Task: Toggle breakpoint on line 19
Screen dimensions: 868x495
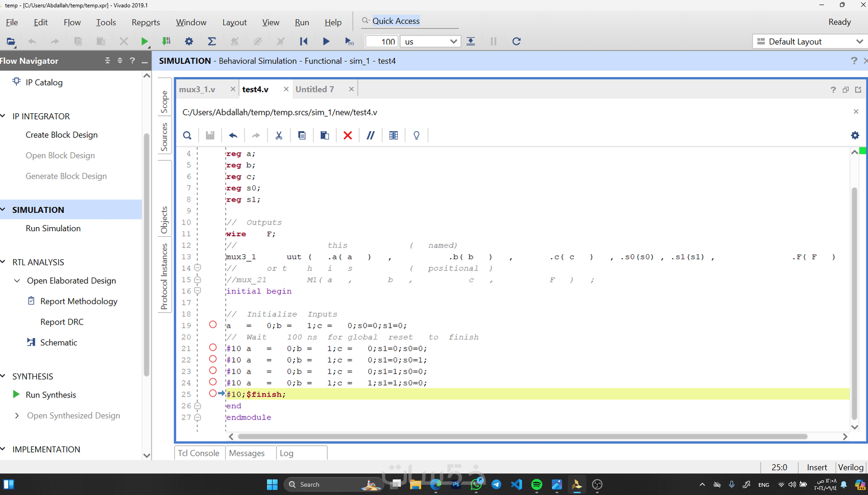Action: 213,325
